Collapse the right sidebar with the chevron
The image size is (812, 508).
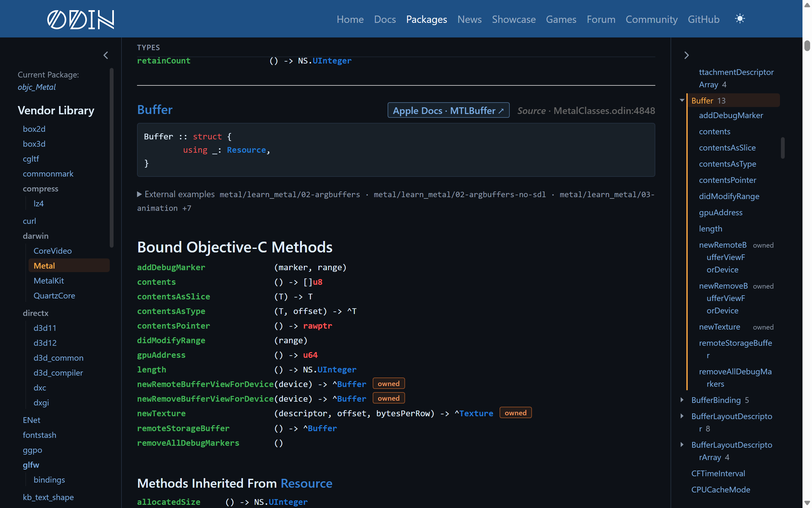tap(686, 55)
